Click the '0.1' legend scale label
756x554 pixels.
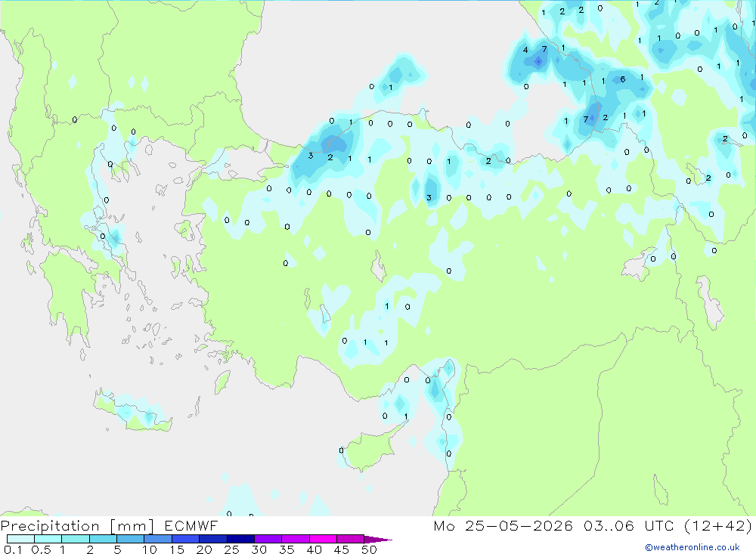(13, 549)
